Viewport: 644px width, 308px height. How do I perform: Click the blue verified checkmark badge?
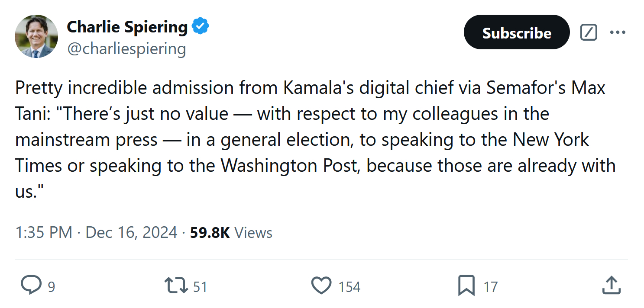(201, 27)
